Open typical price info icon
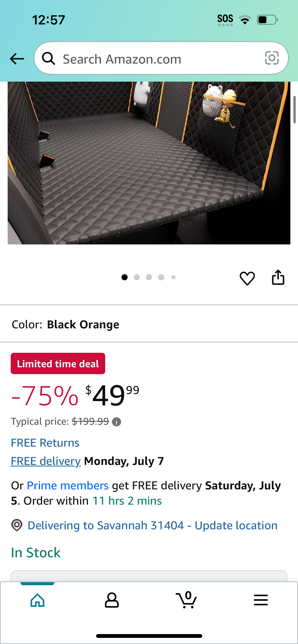 tap(117, 422)
